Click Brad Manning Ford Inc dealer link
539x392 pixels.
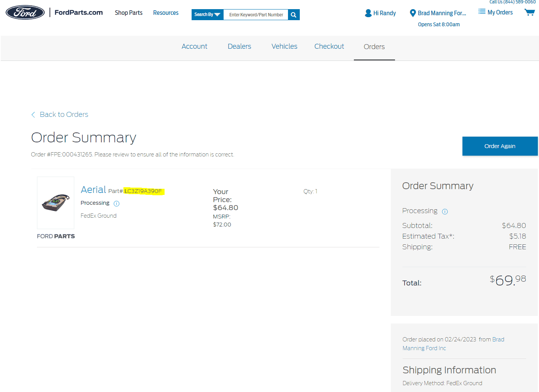pyautogui.click(x=453, y=344)
